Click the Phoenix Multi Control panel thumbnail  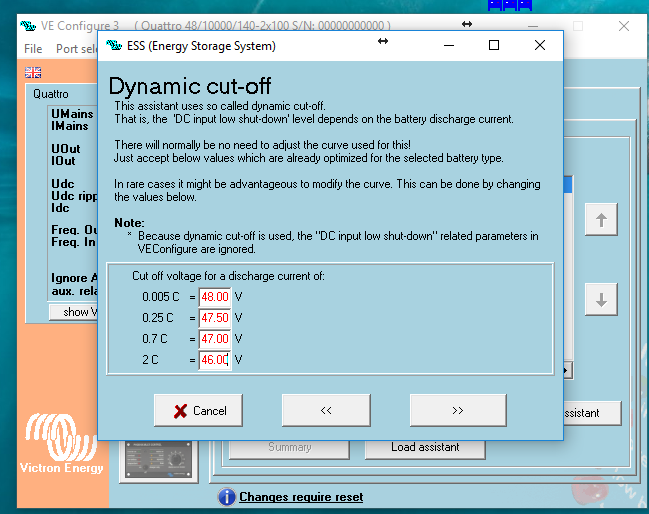[x=159, y=460]
